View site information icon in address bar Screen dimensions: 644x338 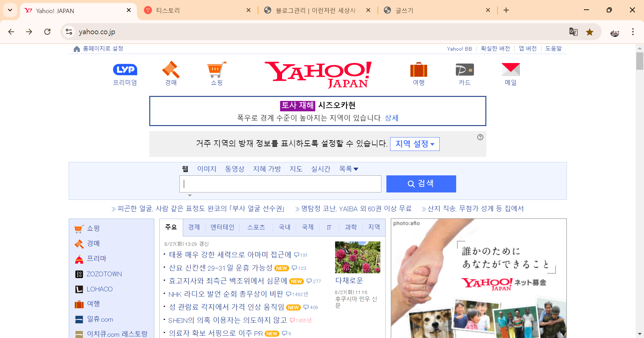point(69,32)
